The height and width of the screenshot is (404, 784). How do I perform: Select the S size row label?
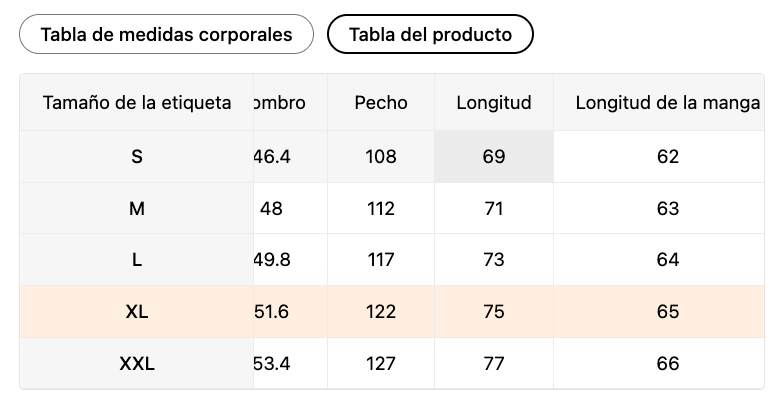coord(137,156)
